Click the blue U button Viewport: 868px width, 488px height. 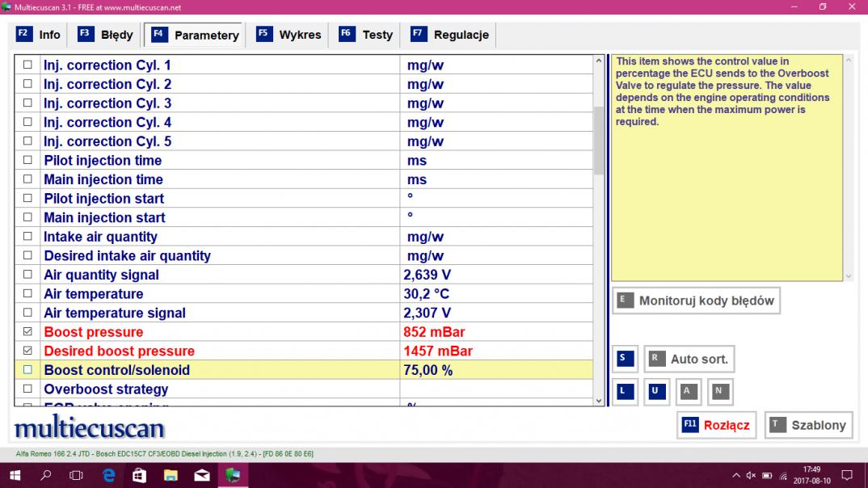(655, 392)
